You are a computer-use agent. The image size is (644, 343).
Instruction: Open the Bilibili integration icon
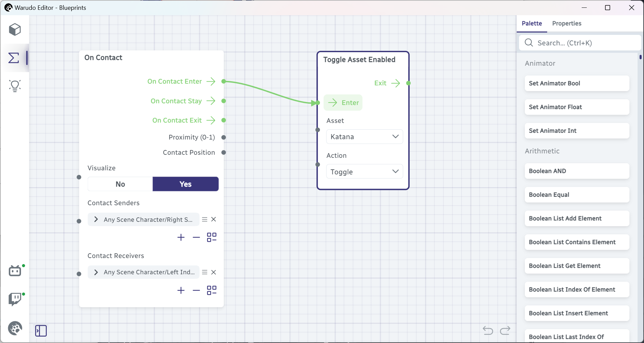click(x=15, y=271)
